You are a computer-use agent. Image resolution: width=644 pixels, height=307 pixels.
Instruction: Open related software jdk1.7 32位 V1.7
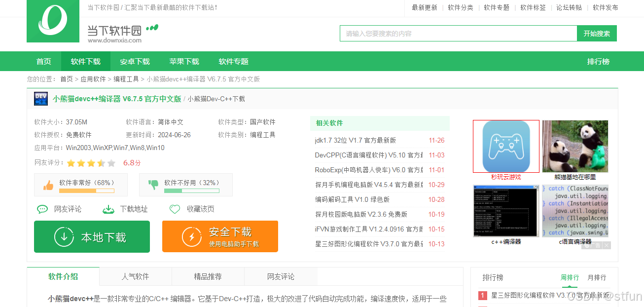pyautogui.click(x=355, y=140)
